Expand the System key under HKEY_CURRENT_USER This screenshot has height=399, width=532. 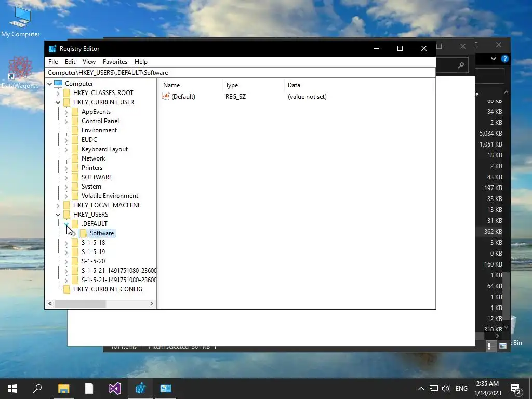[66, 187]
